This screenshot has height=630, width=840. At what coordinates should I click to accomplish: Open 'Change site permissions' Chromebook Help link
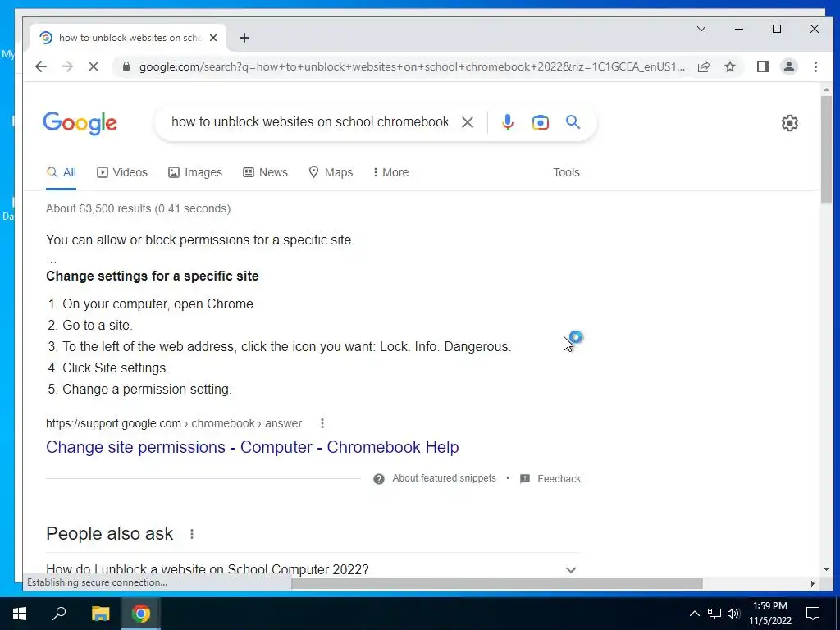[x=253, y=447]
